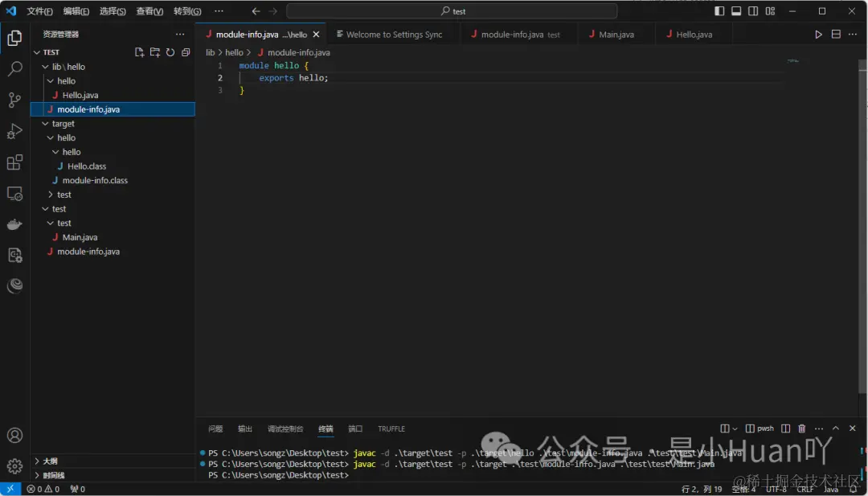Collapse all folders in explorer

click(x=186, y=52)
